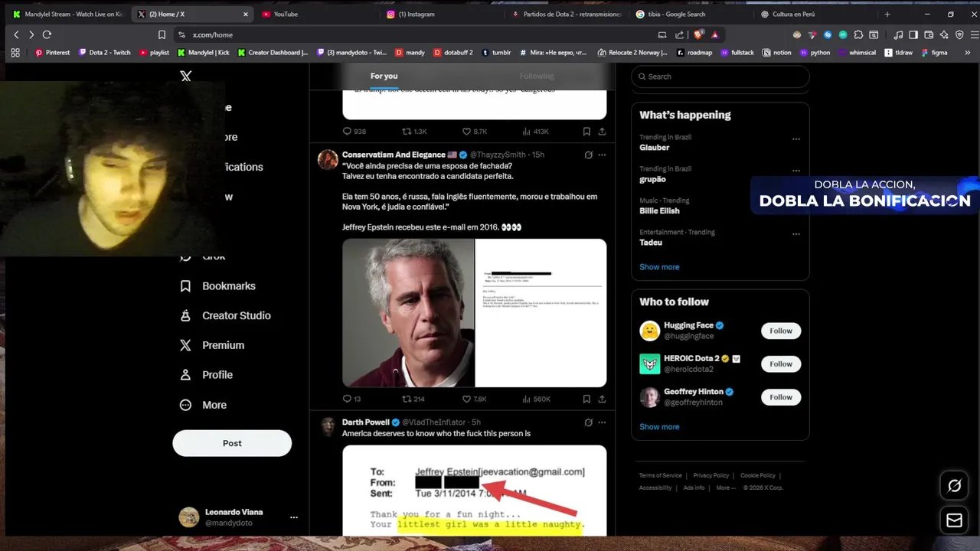This screenshot has height=551, width=980.
Task: Bookmark the Conservatism And Elegance post
Action: pyautogui.click(x=586, y=399)
